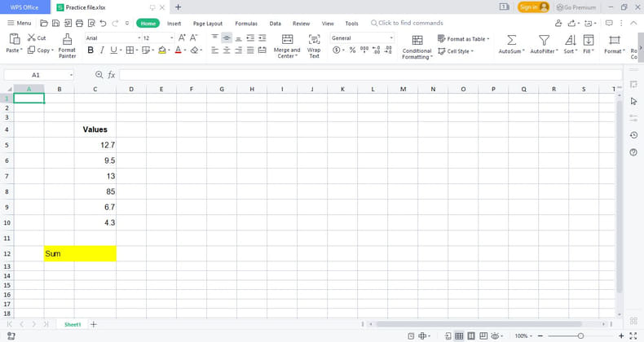Enter full screen mode from status bar
This screenshot has height=342, width=644.
coord(633,335)
